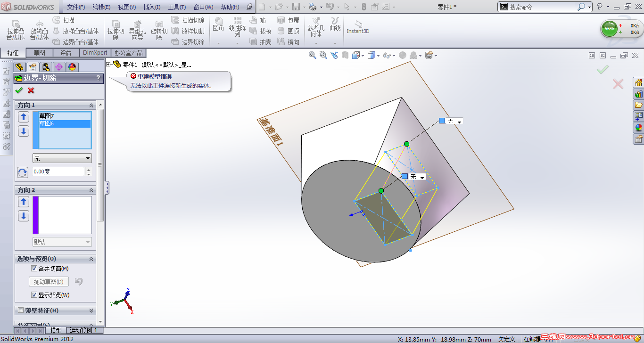This screenshot has height=343, width=644.
Task: Cancel boundary cut with red X
Action: coord(31,90)
